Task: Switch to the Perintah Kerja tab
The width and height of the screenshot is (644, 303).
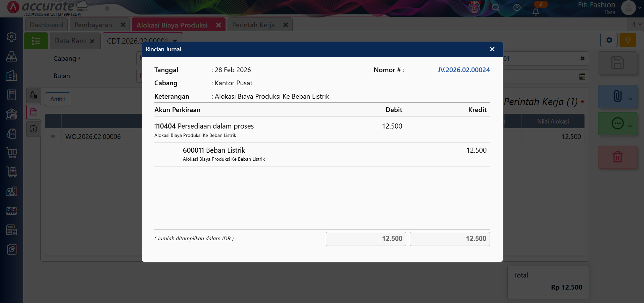Action: click(x=253, y=25)
